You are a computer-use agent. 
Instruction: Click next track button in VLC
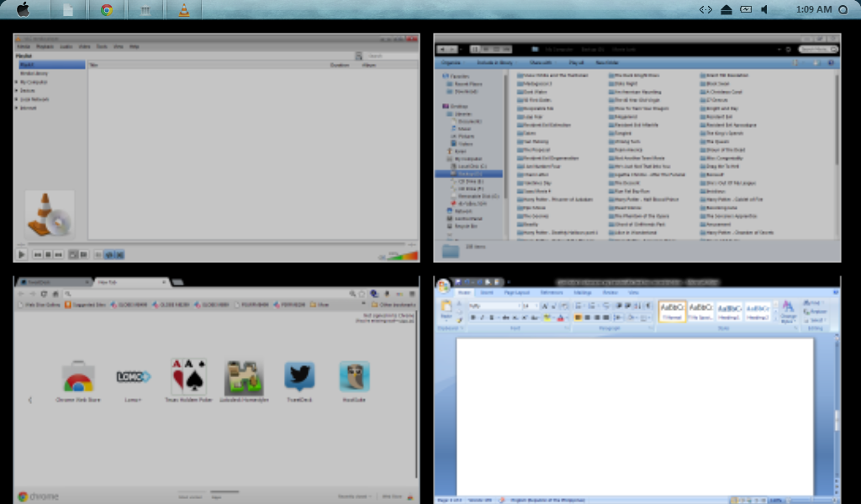coord(58,255)
